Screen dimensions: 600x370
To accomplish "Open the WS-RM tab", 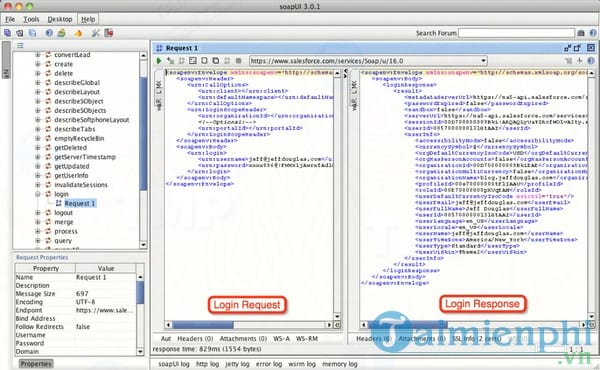I will 307,339.
